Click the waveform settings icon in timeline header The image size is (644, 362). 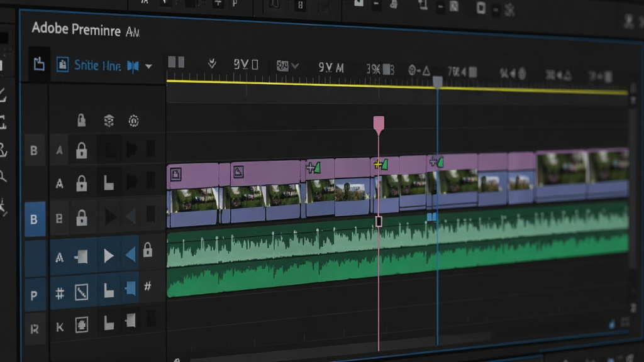click(282, 65)
